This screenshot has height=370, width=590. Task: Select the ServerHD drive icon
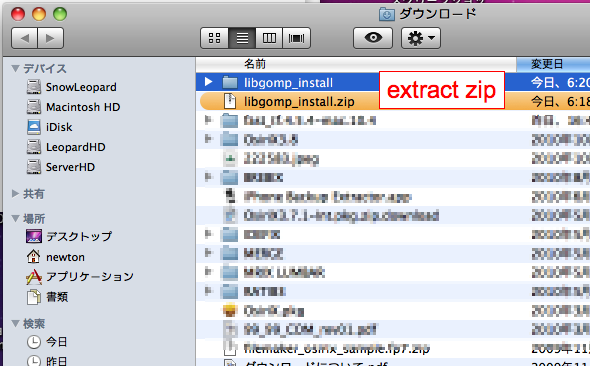click(33, 167)
